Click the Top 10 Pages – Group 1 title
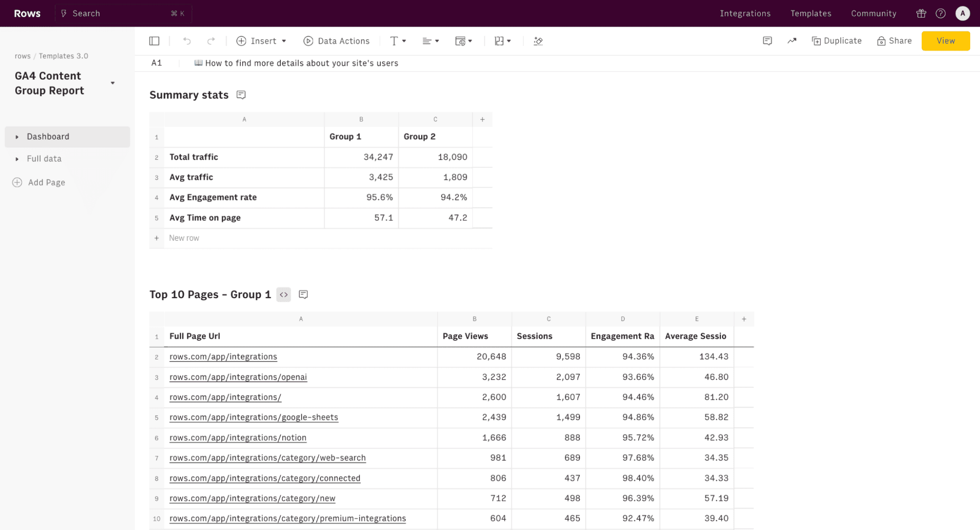The height and width of the screenshot is (530, 980). [210, 295]
